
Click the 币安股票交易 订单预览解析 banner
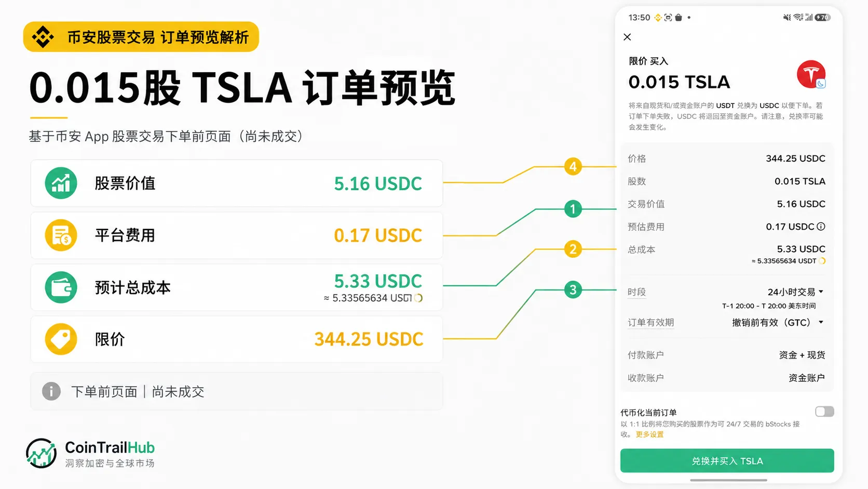141,37
